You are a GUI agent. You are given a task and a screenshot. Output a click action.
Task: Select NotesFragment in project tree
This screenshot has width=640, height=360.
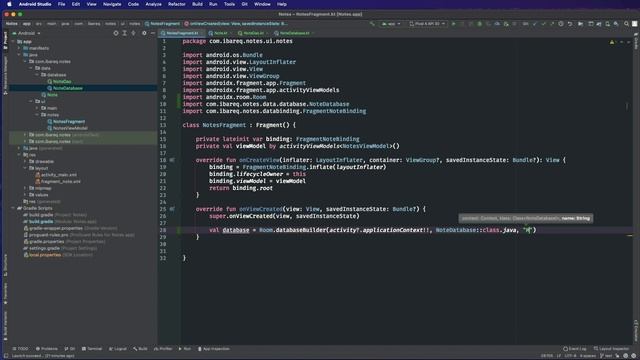[69, 122]
